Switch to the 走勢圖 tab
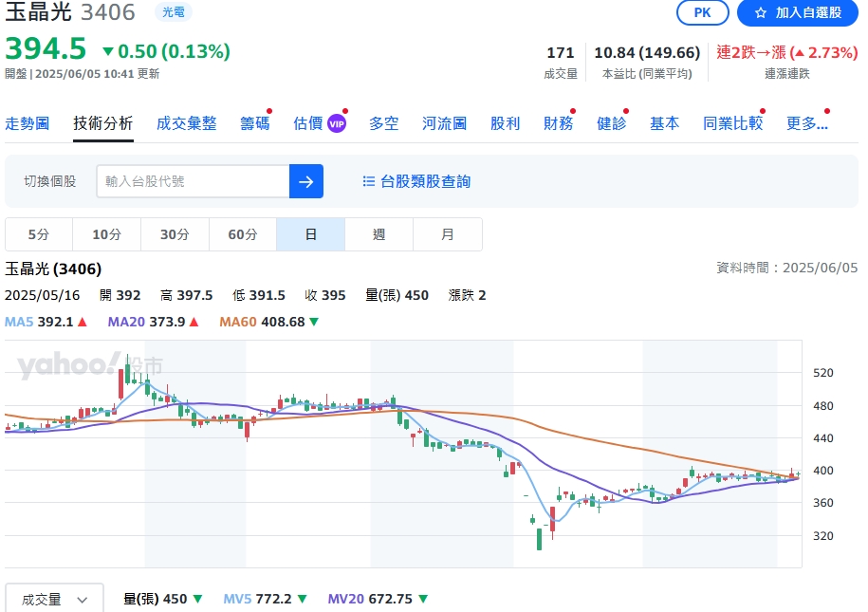 tap(28, 123)
